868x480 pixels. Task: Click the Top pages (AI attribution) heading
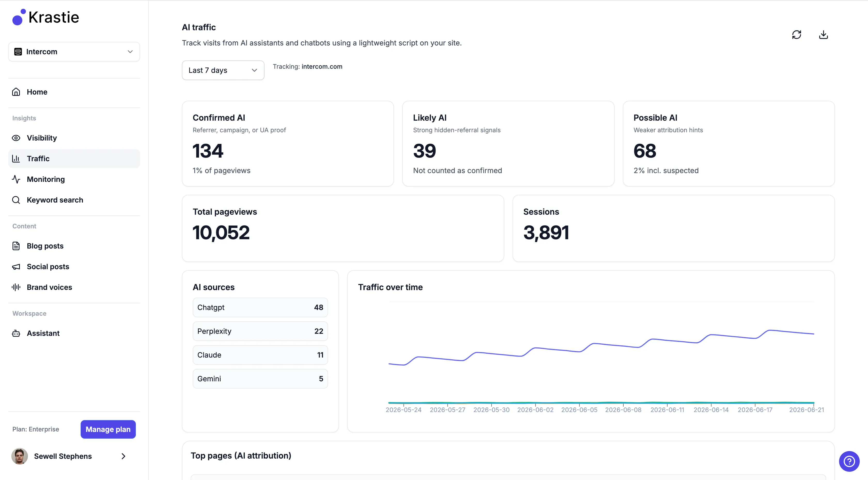tap(241, 456)
